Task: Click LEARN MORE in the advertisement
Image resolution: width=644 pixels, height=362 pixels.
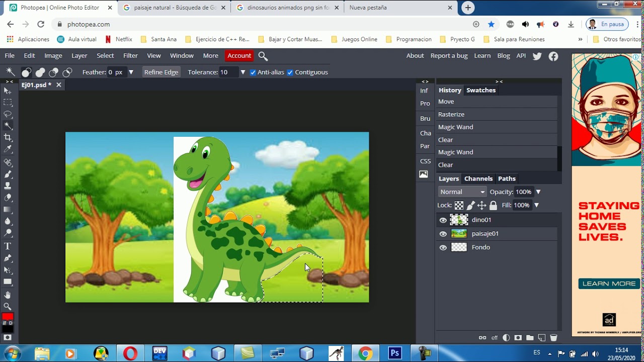Action: click(x=609, y=284)
